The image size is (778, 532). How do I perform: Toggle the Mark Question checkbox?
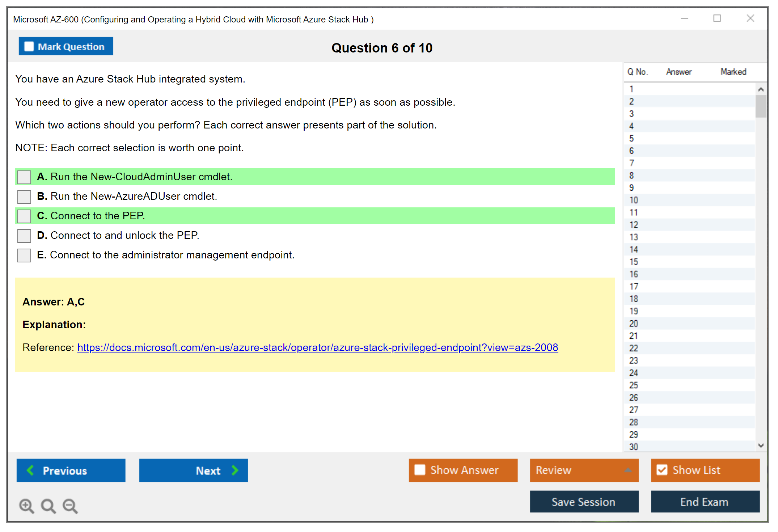(29, 47)
